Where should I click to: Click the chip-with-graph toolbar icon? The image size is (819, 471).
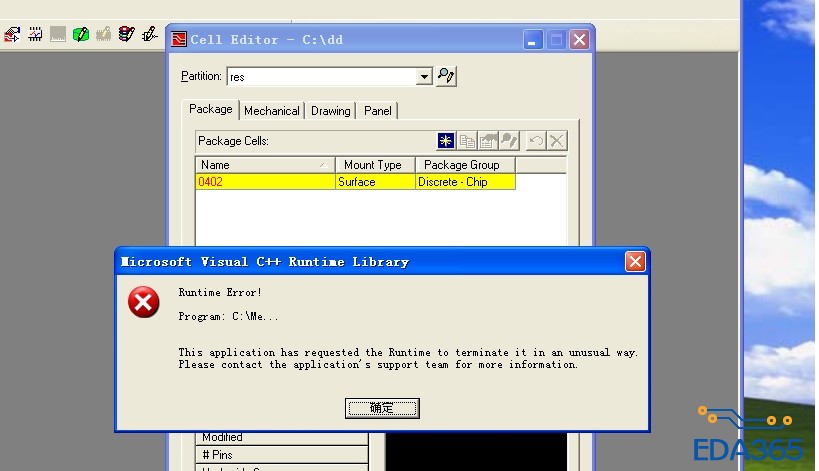(x=35, y=35)
